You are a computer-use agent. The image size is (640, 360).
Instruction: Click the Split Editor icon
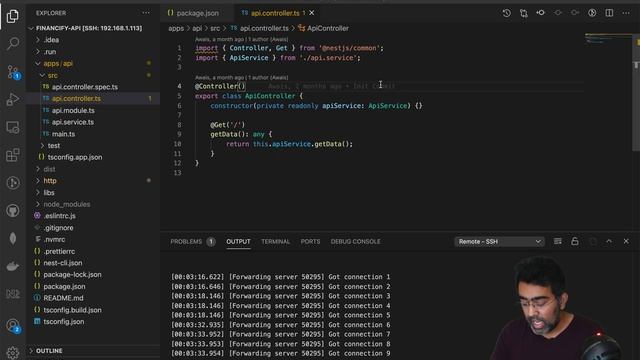[x=609, y=13]
